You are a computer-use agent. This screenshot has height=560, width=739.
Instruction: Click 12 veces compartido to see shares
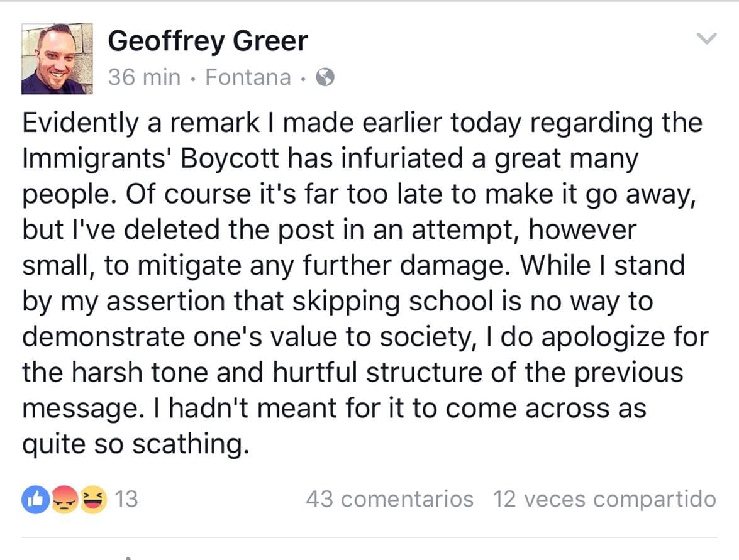[605, 498]
